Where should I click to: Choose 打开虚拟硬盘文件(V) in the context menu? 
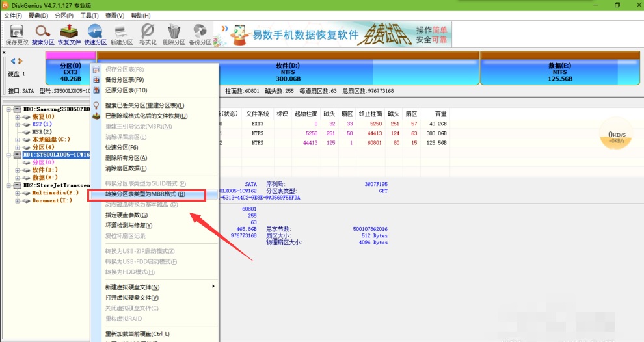154,298
